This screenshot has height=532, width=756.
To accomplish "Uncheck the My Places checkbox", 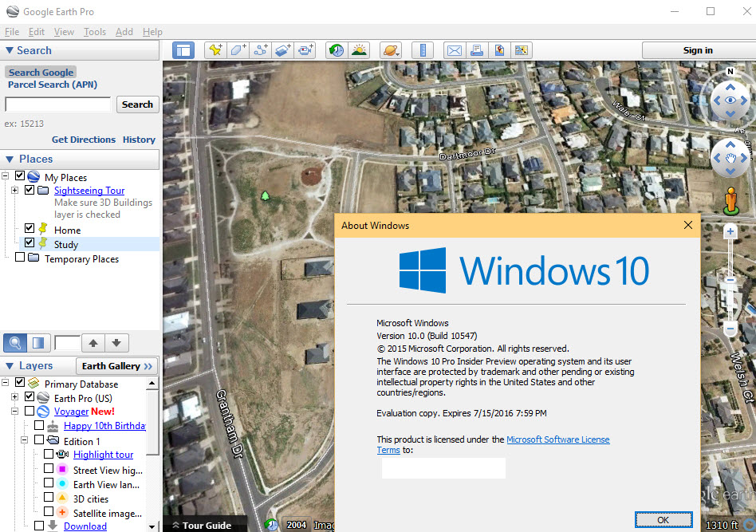I will pos(20,175).
